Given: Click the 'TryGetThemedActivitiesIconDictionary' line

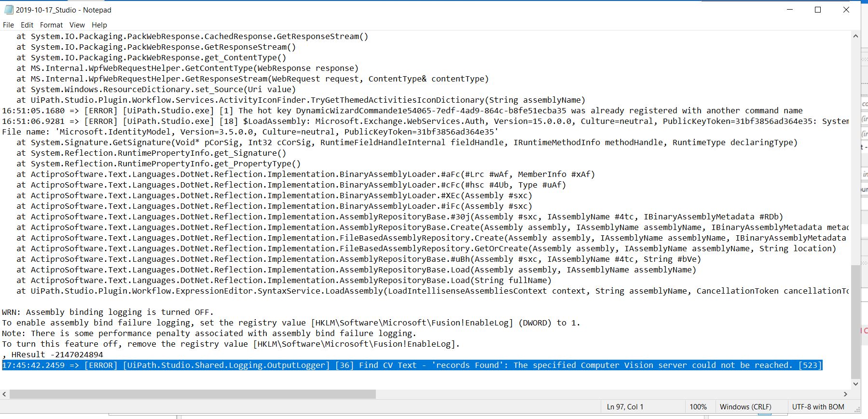Looking at the screenshot, I should [301, 100].
